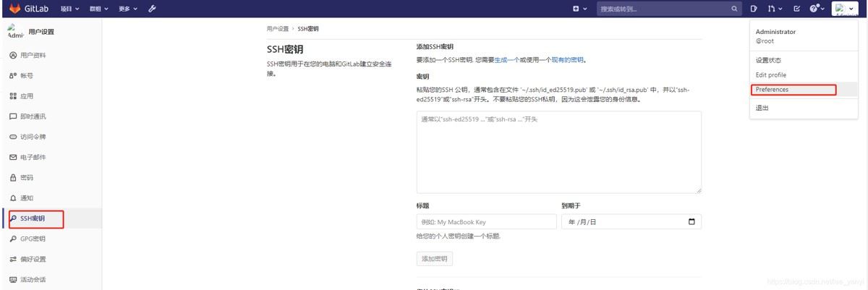
Task: Click the GitLab fox logo
Action: point(15,9)
